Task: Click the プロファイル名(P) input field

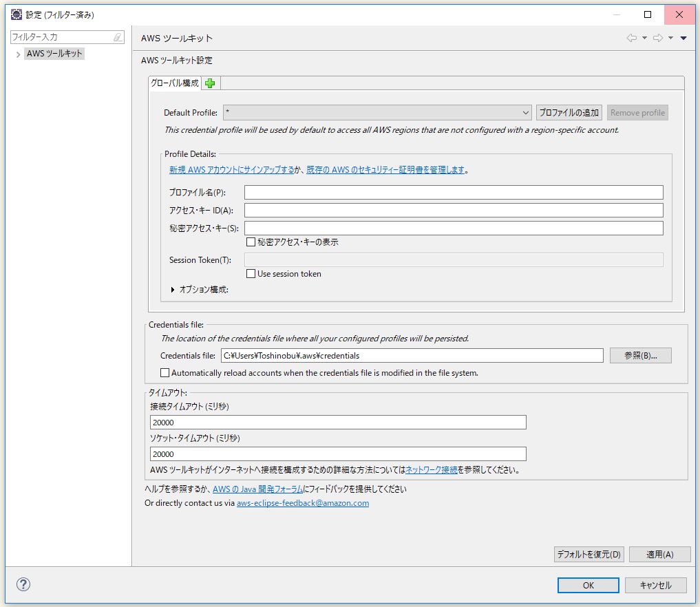Action: (454, 193)
